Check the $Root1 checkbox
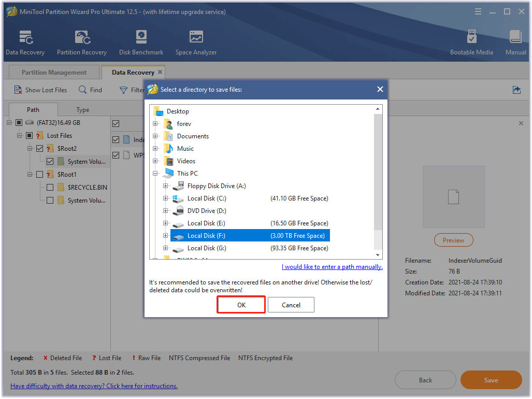Screen dimensions: 532x399 (x=40, y=175)
